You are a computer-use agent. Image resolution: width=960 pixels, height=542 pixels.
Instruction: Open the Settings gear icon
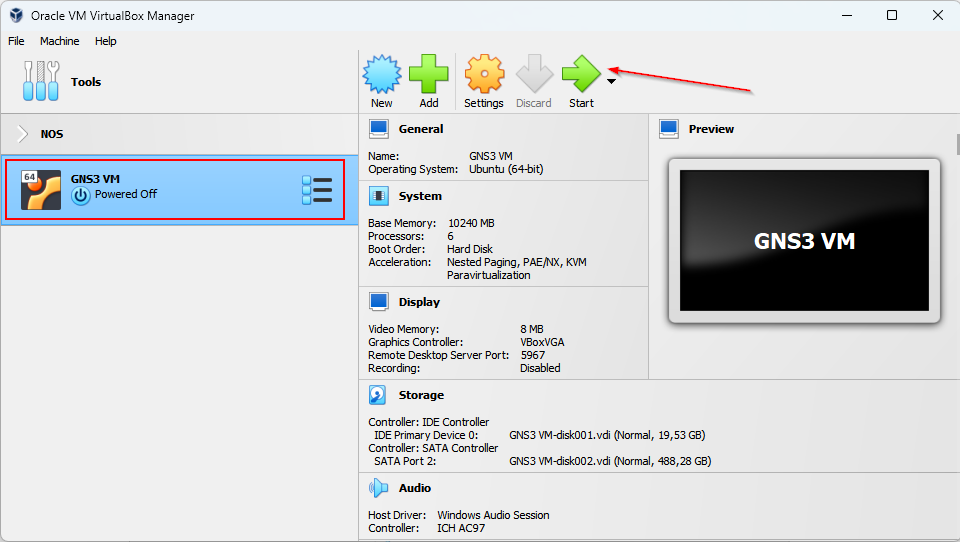484,75
